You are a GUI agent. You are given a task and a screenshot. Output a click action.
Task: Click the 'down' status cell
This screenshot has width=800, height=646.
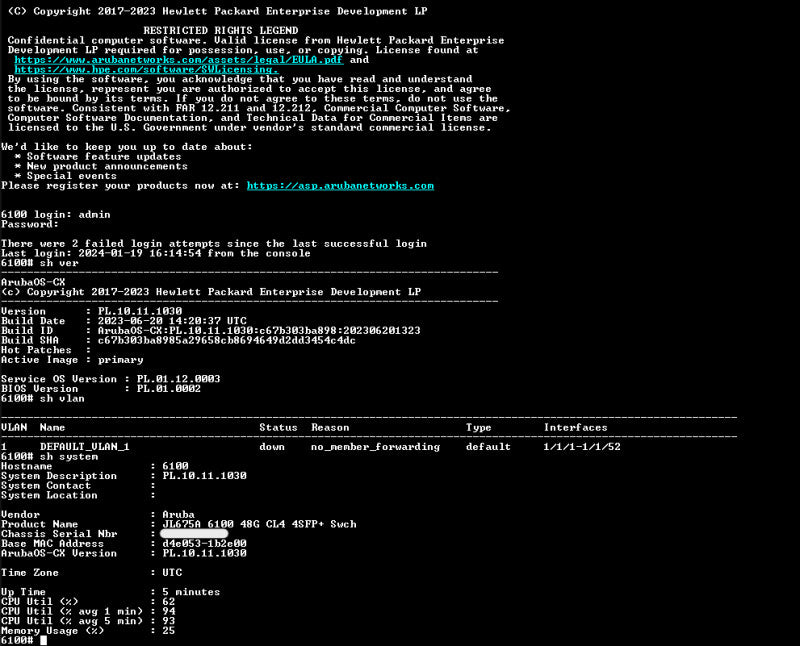click(x=272, y=447)
